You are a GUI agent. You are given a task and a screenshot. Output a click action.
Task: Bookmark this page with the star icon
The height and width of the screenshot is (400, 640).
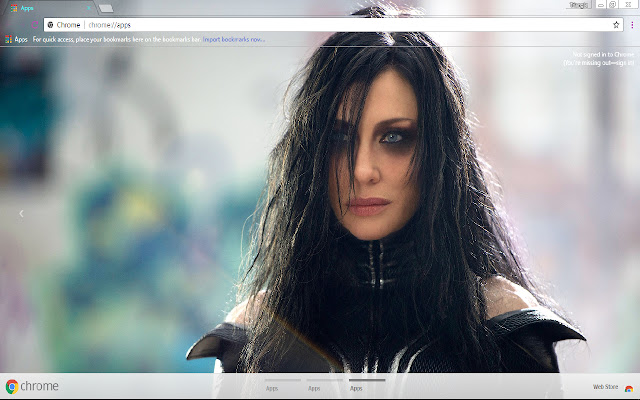[x=616, y=25]
